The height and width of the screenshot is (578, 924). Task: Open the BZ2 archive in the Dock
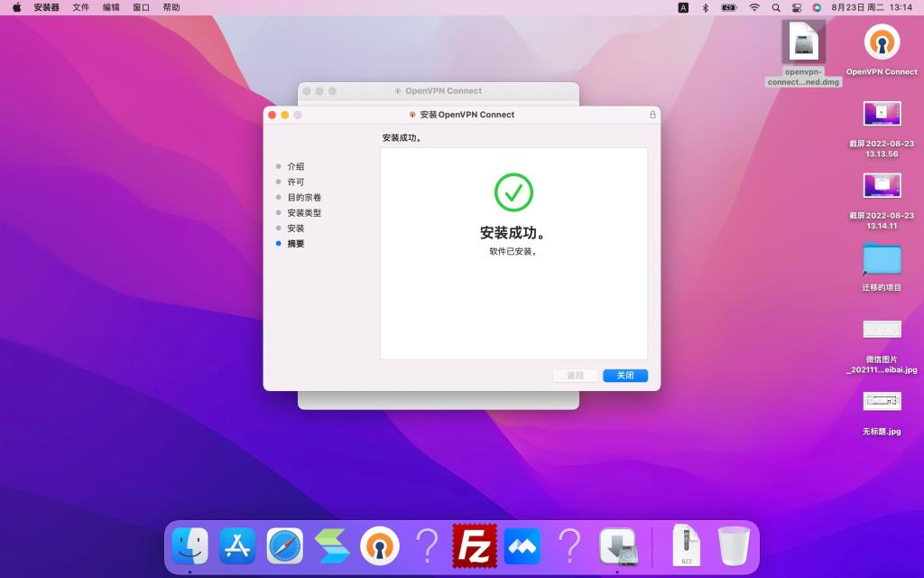pos(686,546)
